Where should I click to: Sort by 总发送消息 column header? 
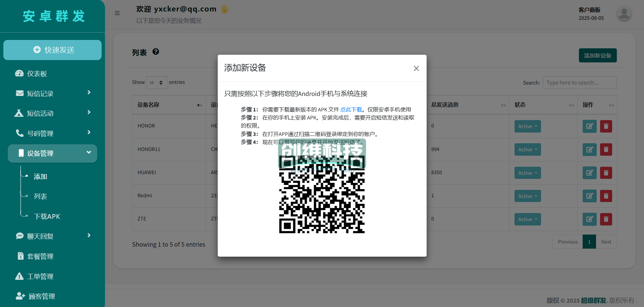(468, 105)
